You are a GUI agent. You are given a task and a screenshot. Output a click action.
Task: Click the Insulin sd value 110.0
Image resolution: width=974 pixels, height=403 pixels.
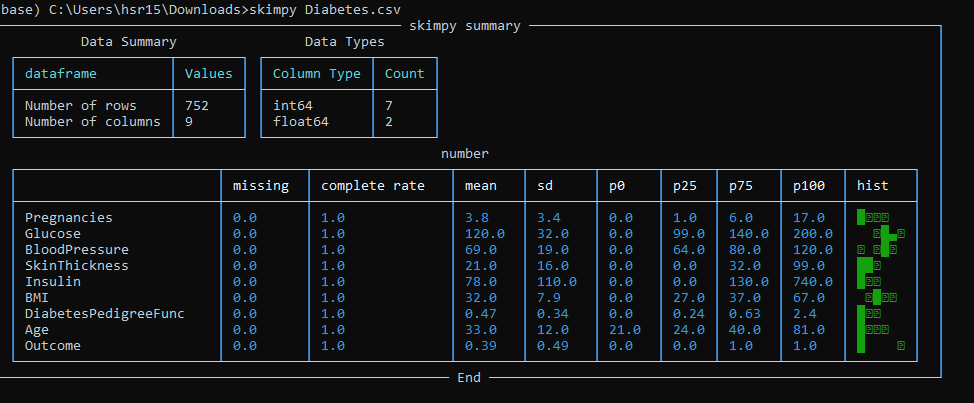557,282
